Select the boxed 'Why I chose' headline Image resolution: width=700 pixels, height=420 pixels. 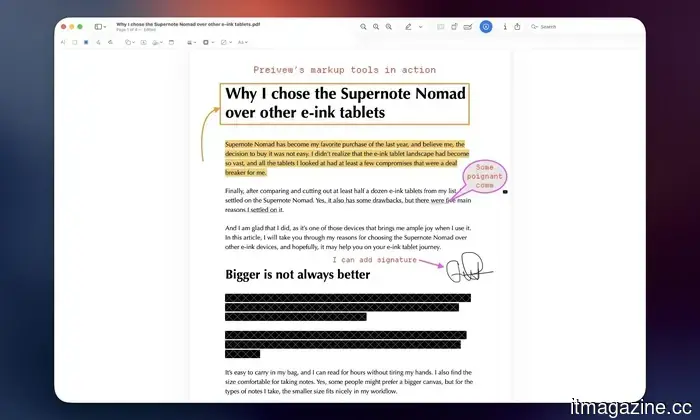pyautogui.click(x=345, y=104)
